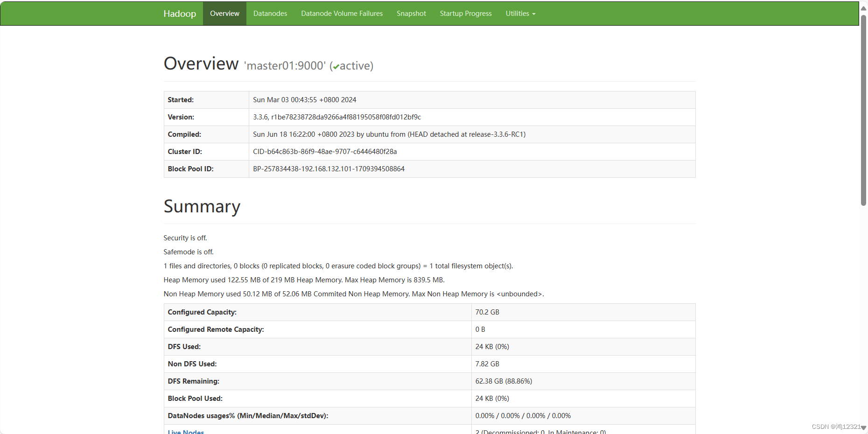Select the Cluster ID value CID-b64c863b
Screen dimensions: 868x434
(x=325, y=152)
